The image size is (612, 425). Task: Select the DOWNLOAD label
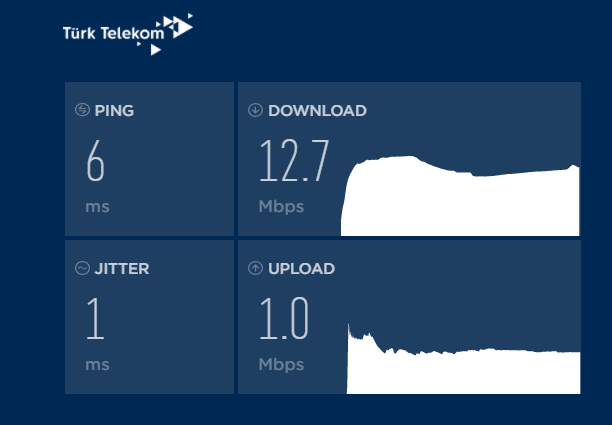pyautogui.click(x=317, y=110)
